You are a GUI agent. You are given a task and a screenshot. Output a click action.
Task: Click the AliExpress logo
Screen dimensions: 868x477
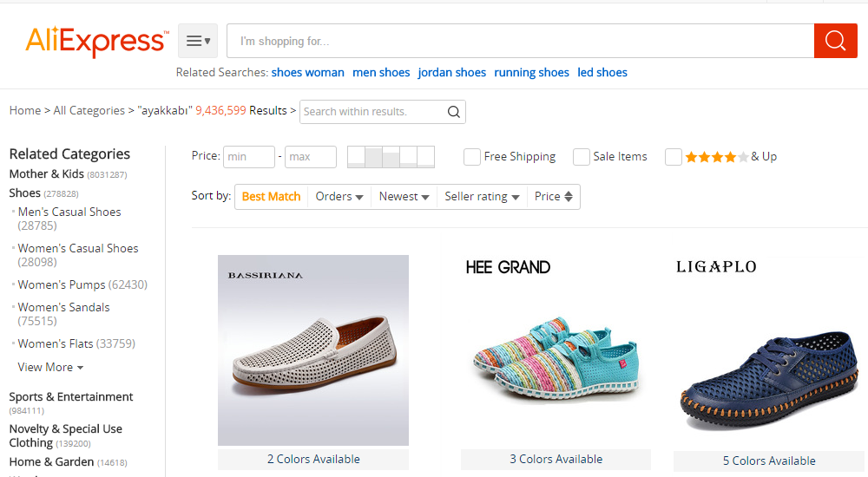97,41
